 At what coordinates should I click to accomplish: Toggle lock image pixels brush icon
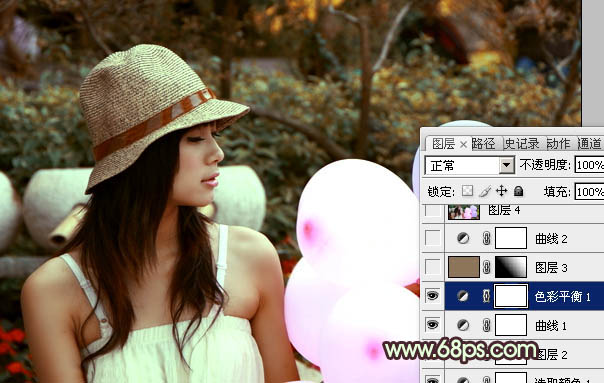click(485, 191)
